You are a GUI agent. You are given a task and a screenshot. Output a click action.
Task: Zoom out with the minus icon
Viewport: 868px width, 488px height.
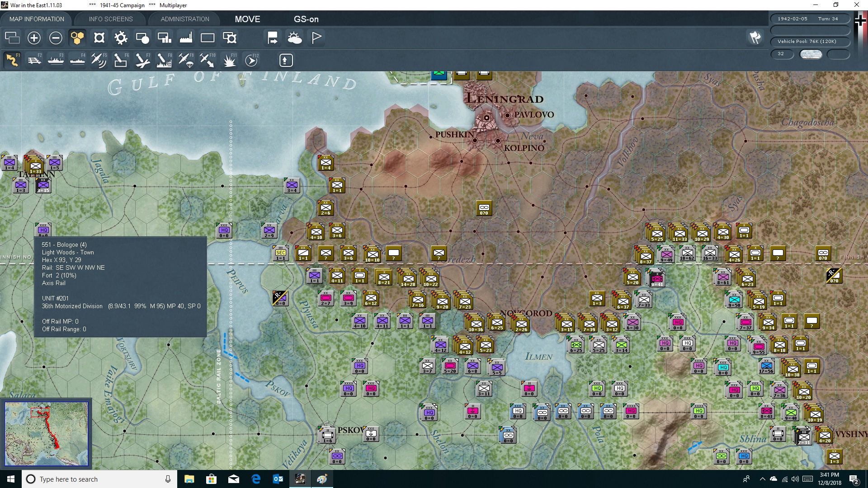point(56,38)
